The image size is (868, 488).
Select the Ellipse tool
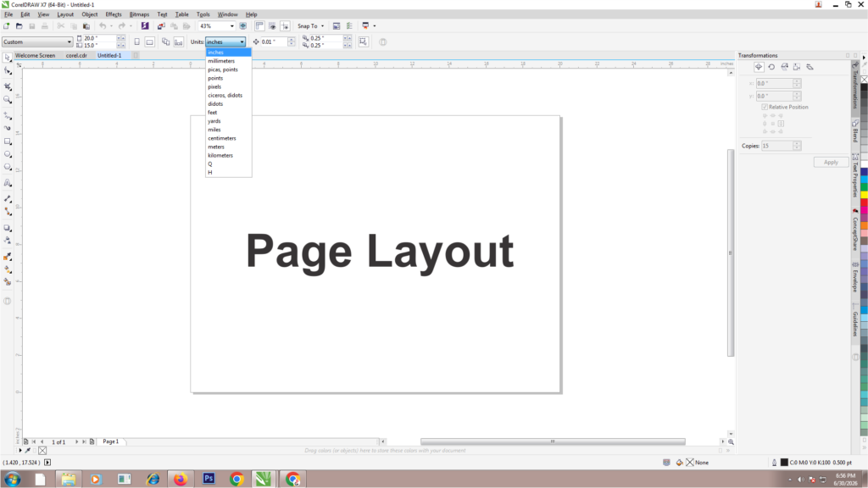pyautogui.click(x=7, y=154)
